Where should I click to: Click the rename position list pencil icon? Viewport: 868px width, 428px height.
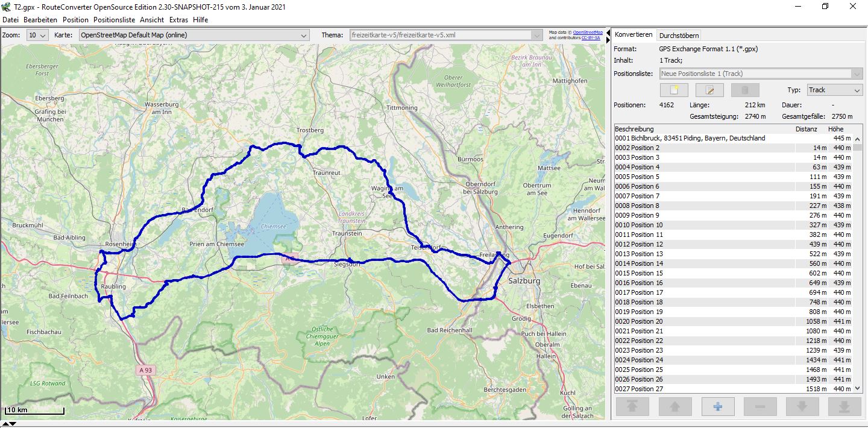click(x=709, y=90)
